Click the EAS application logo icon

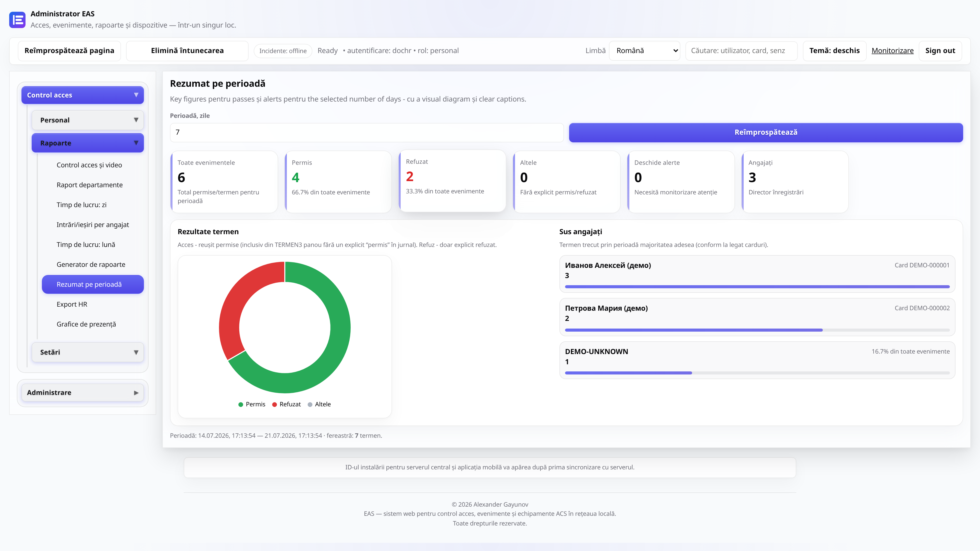(x=17, y=20)
